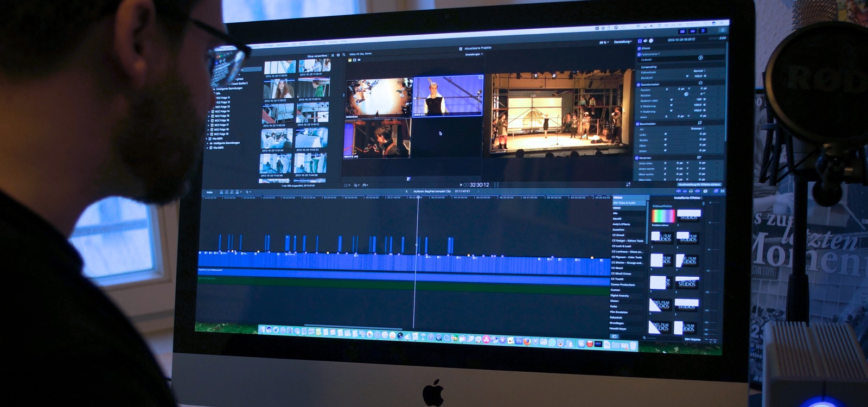Open the Hilfe menu
868x407 pixels.
[344, 41]
